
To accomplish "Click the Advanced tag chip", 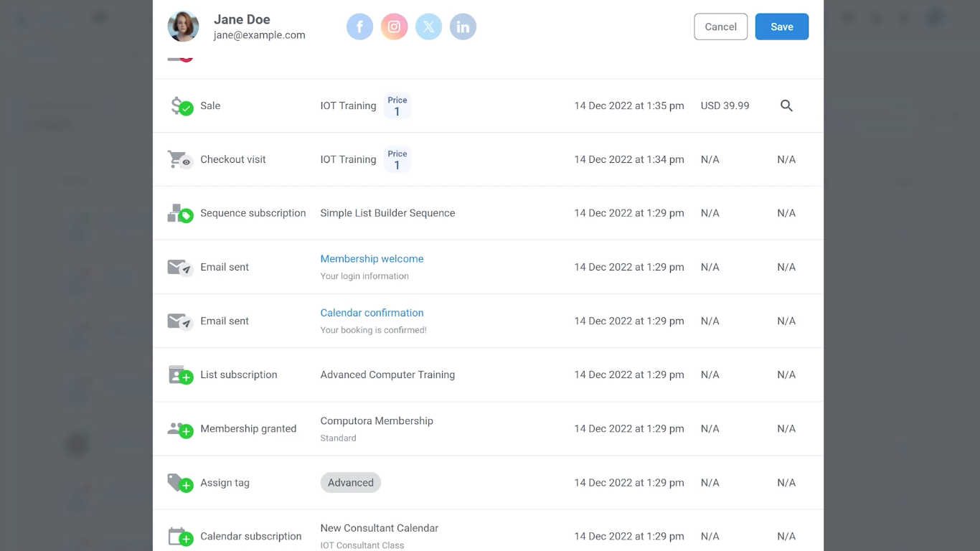I will pos(350,483).
